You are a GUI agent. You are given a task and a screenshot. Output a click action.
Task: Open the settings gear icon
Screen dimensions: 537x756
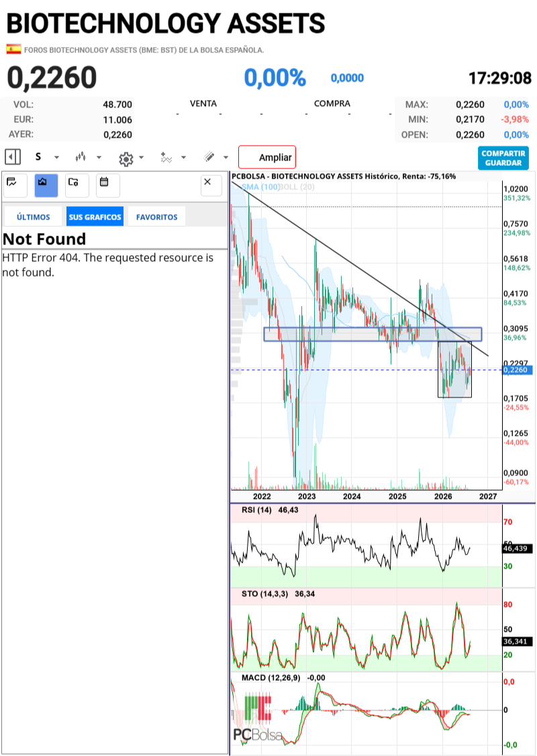pyautogui.click(x=126, y=158)
